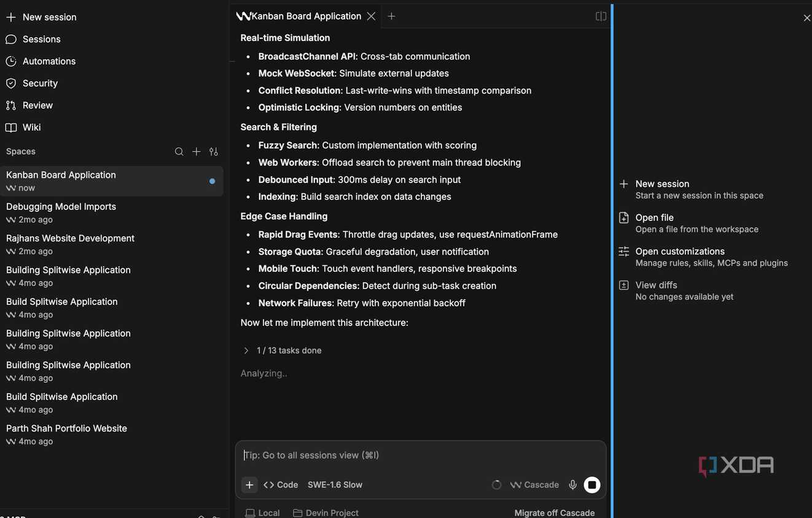Click the Fuzzy Search bullet text
Viewport: 812px width, 518px height.
pyautogui.click(x=367, y=145)
